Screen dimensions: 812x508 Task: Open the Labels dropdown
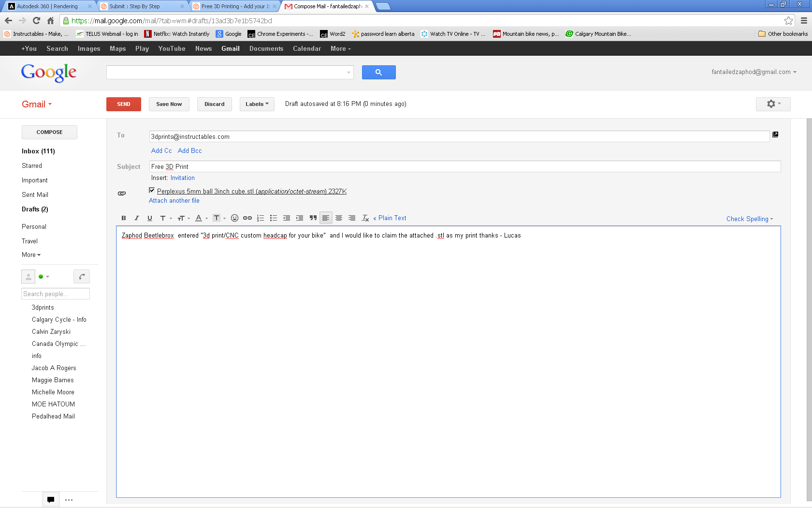[257, 104]
